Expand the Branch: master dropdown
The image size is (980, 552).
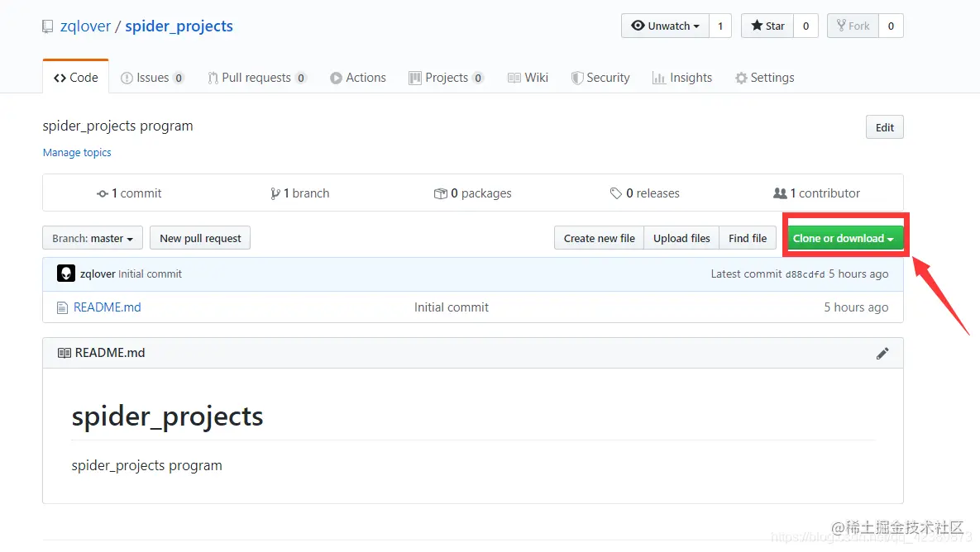93,238
